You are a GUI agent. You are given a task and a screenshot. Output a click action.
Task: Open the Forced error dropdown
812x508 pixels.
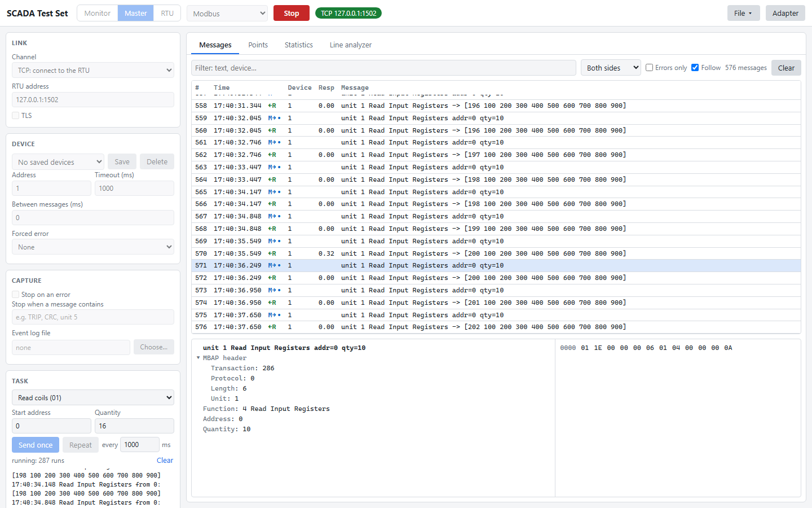click(93, 247)
